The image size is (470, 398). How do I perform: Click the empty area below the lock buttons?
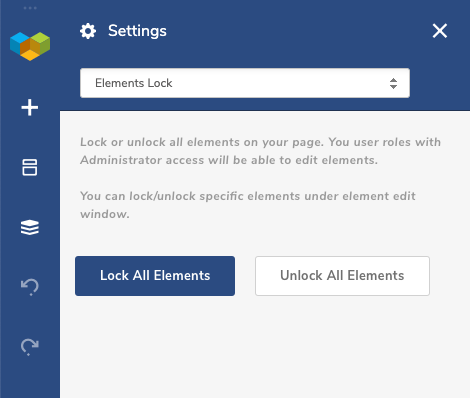coord(265,347)
